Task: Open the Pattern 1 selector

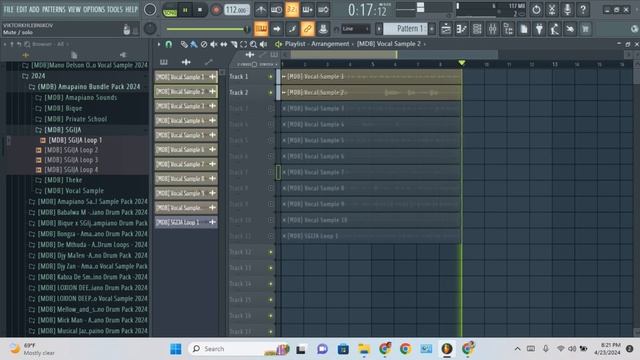Action: 405,29
